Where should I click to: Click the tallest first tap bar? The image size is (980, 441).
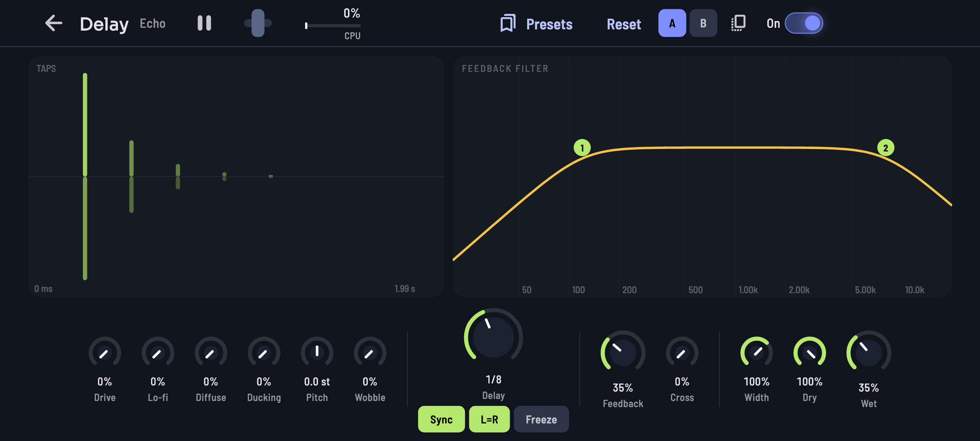[85, 176]
